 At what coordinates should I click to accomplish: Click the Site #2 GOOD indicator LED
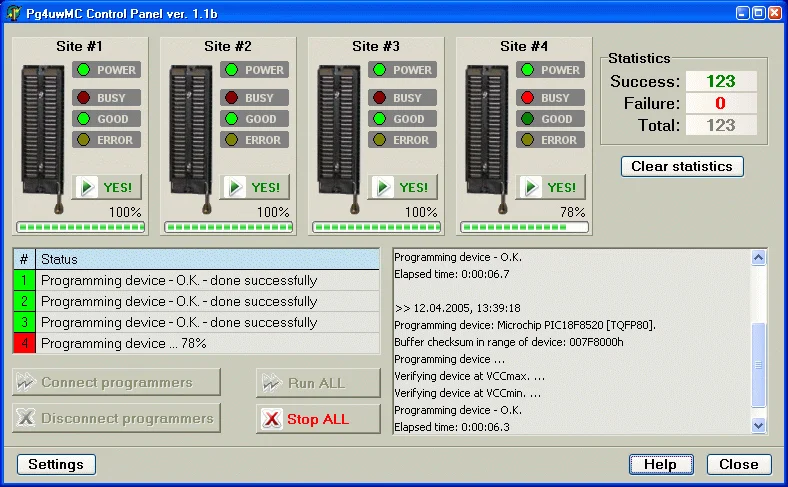tap(232, 119)
